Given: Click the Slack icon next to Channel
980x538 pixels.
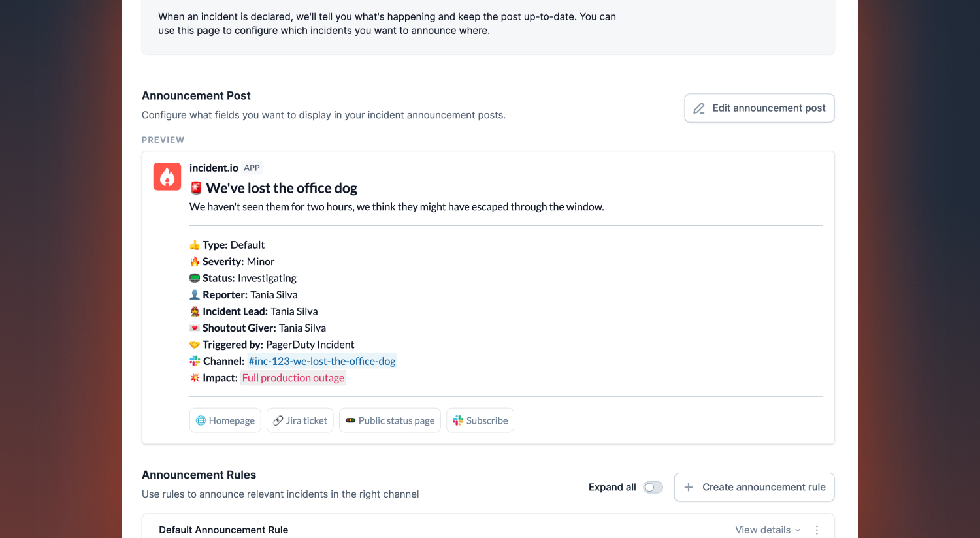Looking at the screenshot, I should [195, 361].
